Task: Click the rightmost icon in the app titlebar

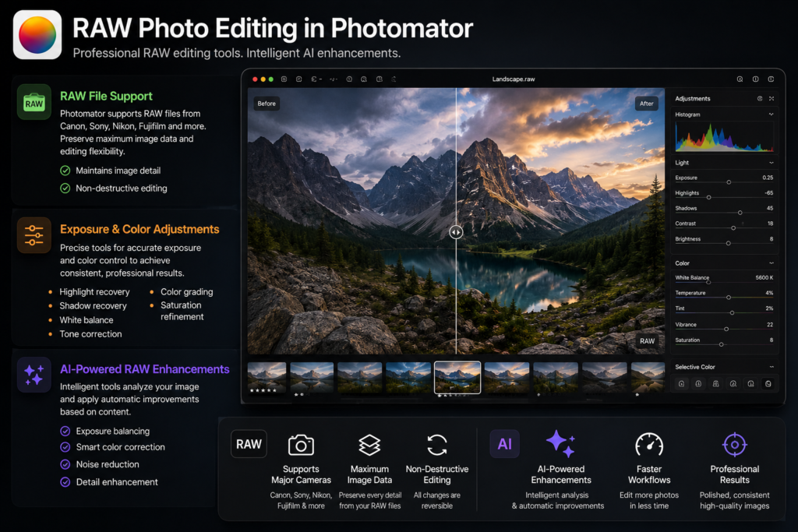Action: click(x=771, y=79)
